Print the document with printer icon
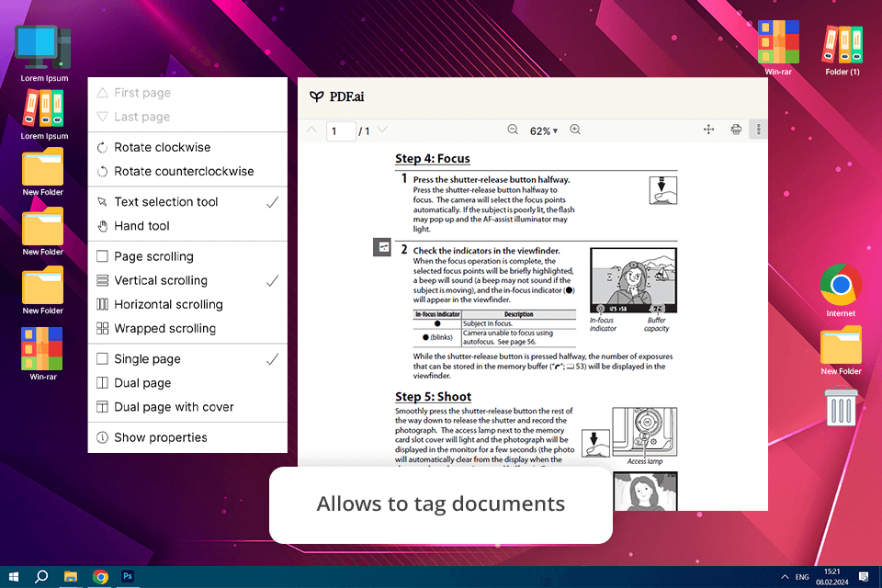The width and height of the screenshot is (882, 588). point(736,130)
